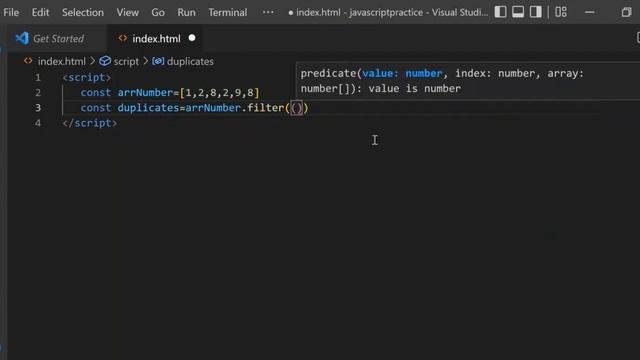The image size is (640, 360).
Task: Click line number 3 in the gutter
Action: pyautogui.click(x=38, y=108)
